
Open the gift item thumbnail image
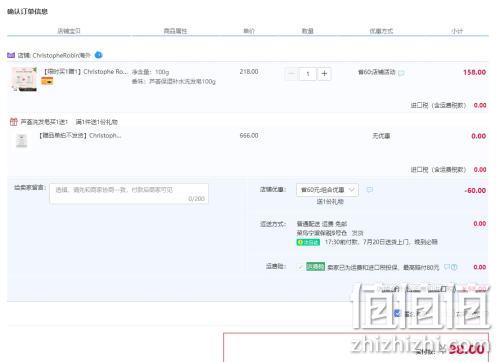(22, 141)
